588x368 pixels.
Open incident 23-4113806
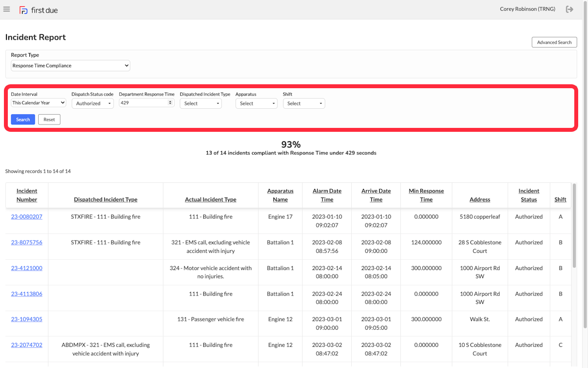(x=27, y=294)
